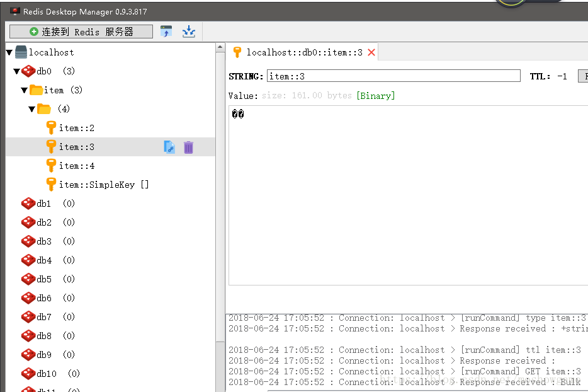588x392 pixels.
Task: Collapse the item namespace folder
Action: tap(25, 90)
